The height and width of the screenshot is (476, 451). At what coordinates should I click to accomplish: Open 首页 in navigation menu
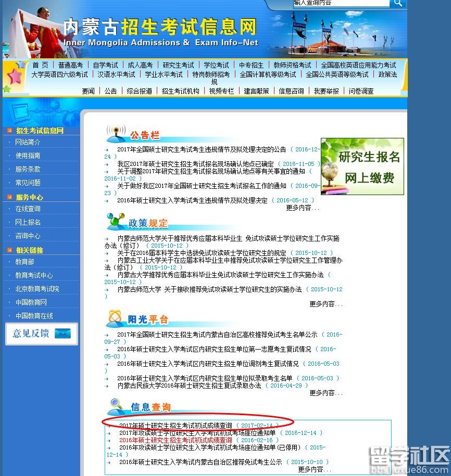click(40, 65)
